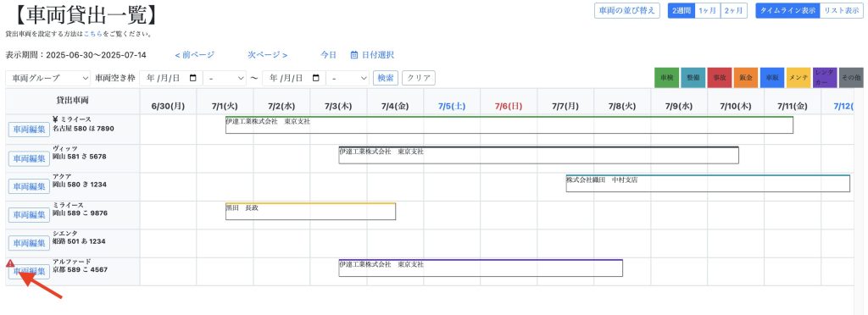Open the end time dropdown
Viewport: 868px width, 315px height.
pos(348,78)
